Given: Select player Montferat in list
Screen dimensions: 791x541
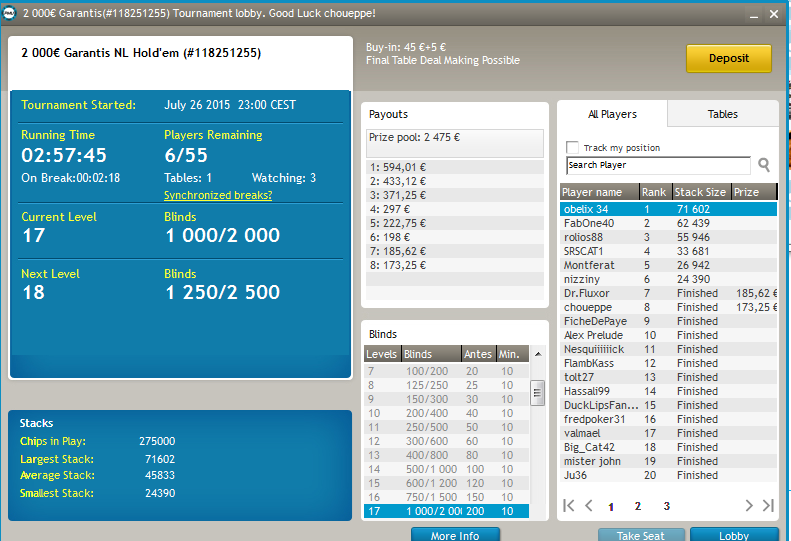Looking at the screenshot, I should [x=668, y=265].
